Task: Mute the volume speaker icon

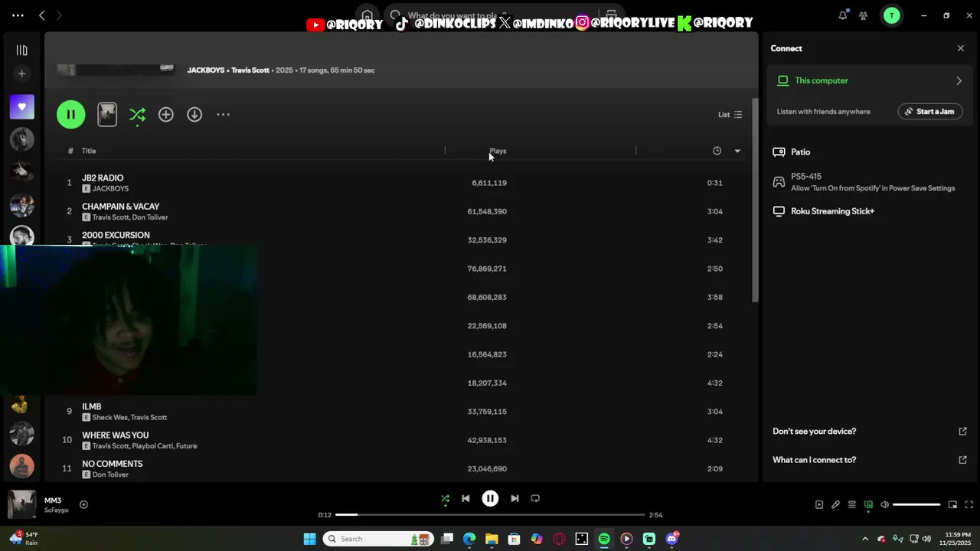Action: tap(884, 505)
